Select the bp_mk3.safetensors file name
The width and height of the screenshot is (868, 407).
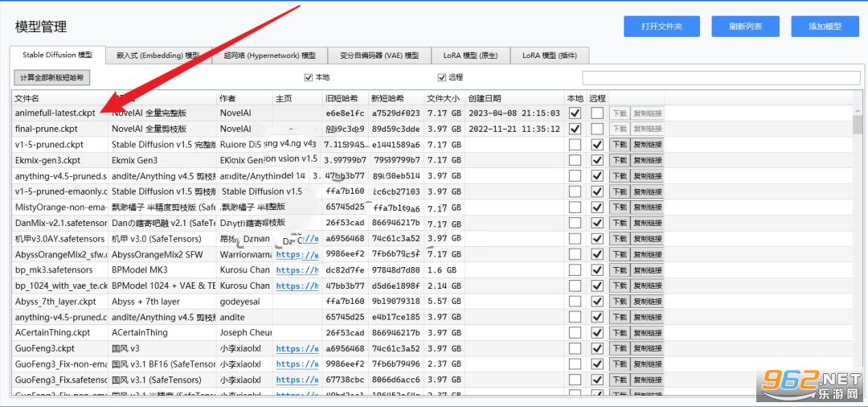[x=54, y=270]
